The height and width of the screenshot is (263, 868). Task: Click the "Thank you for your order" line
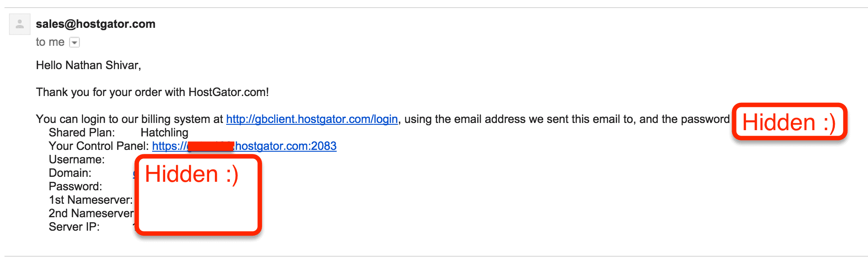[x=152, y=92]
